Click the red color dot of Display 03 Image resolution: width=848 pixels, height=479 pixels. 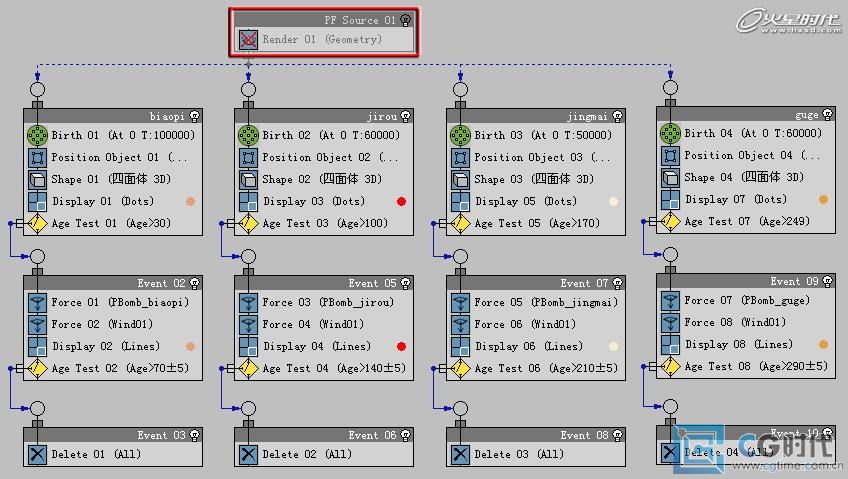click(402, 201)
